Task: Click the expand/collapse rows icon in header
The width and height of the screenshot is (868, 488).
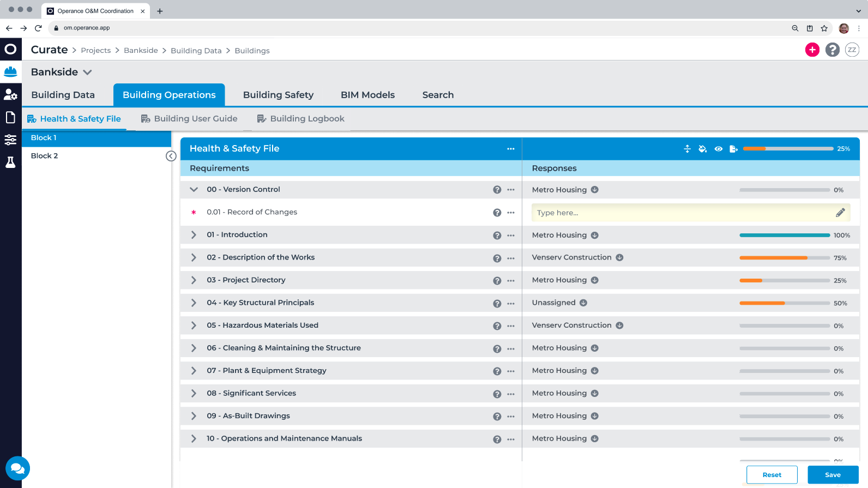Action: click(x=687, y=149)
